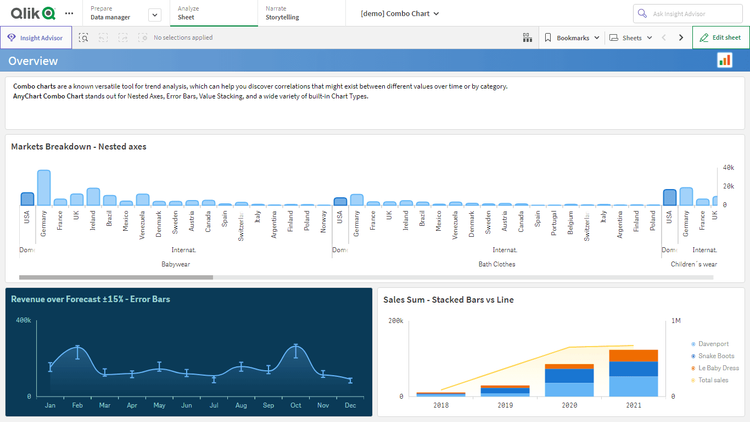Click the chart icon in Overview header
The image size is (750, 422).
pos(724,61)
